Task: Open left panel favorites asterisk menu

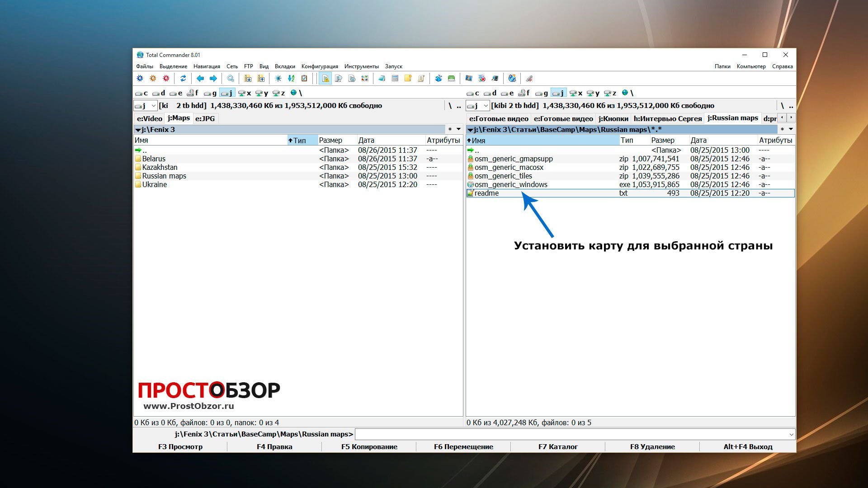Action: pos(450,130)
